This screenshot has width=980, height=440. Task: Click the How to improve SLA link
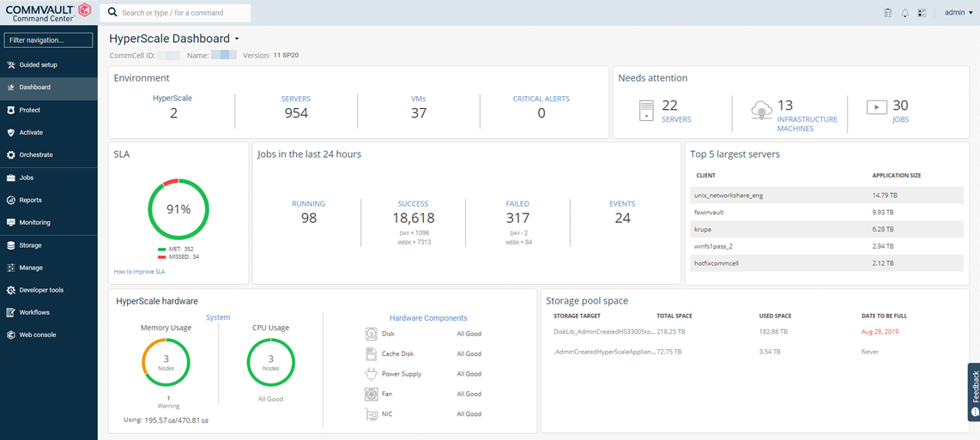coord(139,272)
